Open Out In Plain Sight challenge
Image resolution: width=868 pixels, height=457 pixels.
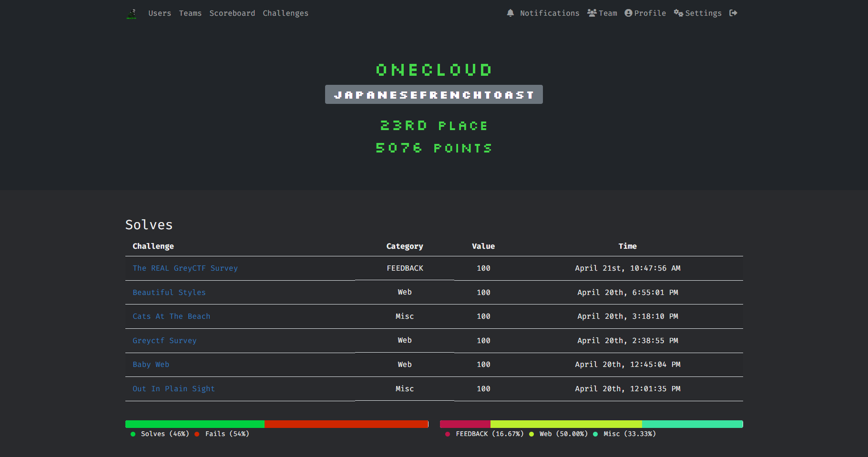pos(174,389)
